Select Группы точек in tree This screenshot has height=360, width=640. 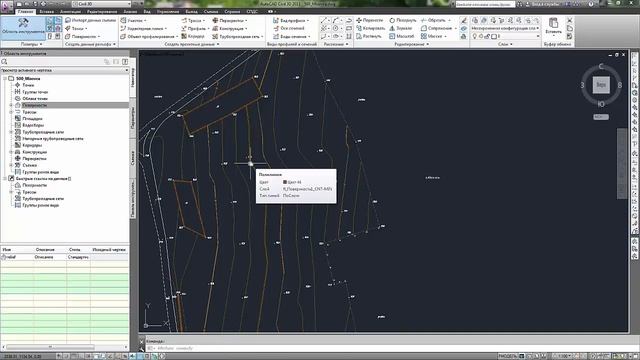pyautogui.click(x=35, y=92)
